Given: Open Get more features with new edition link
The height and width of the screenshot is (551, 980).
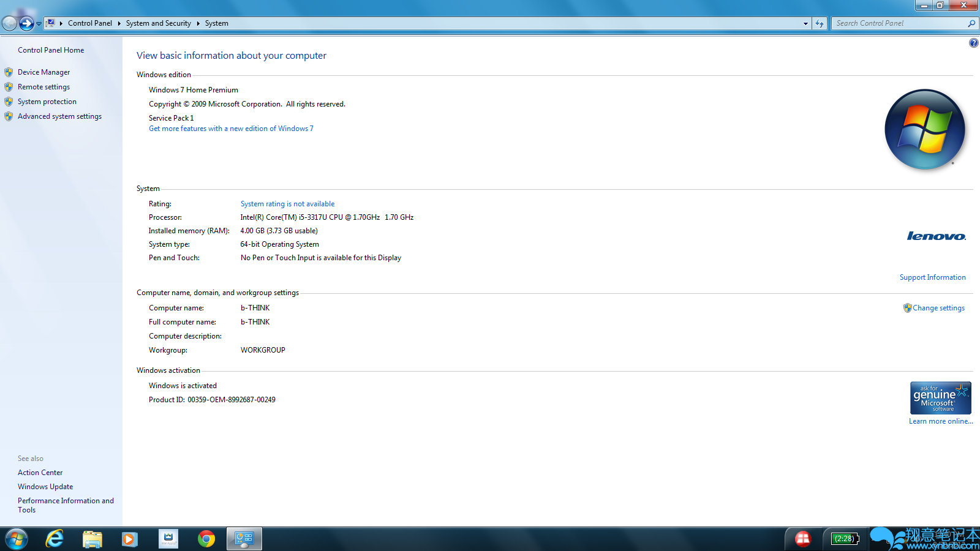Looking at the screenshot, I should 231,129.
